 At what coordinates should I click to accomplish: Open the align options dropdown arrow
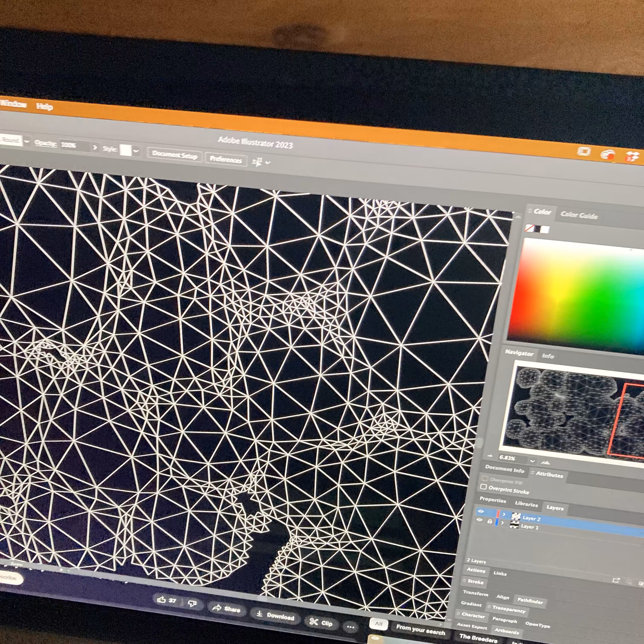click(268, 163)
